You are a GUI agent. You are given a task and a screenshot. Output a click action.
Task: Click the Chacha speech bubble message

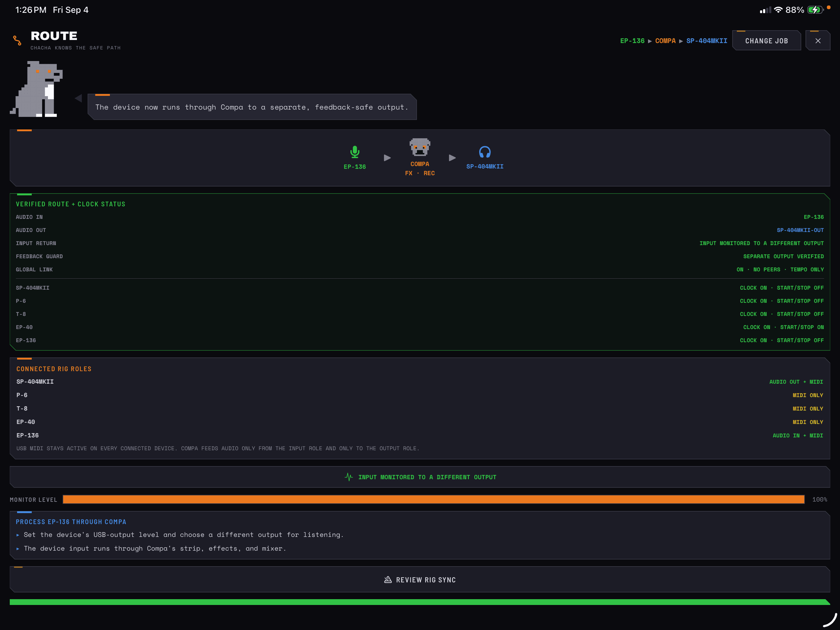point(252,107)
